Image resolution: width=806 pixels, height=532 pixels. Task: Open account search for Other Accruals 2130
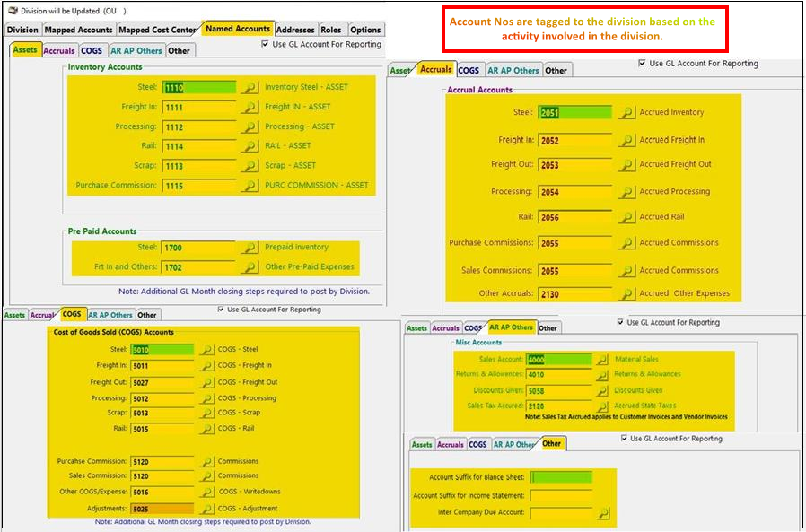626,294
